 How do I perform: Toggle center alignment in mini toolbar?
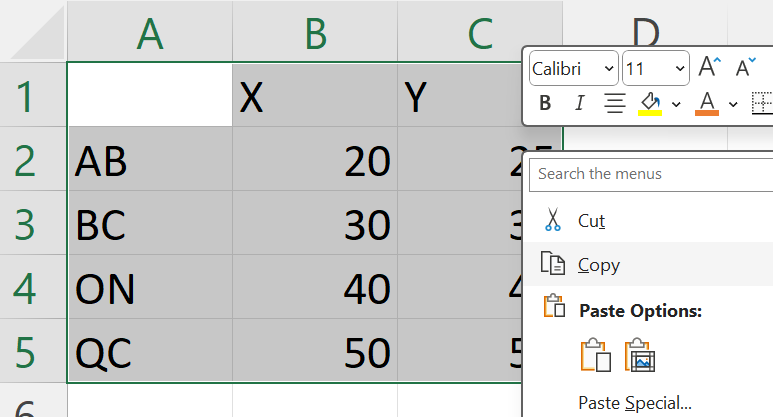(x=615, y=103)
